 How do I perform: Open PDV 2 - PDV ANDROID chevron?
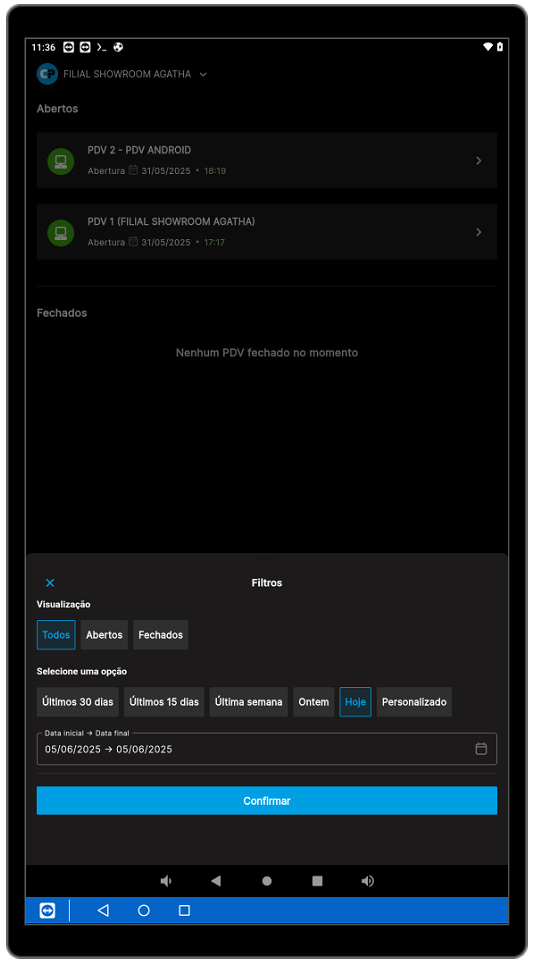tap(479, 161)
